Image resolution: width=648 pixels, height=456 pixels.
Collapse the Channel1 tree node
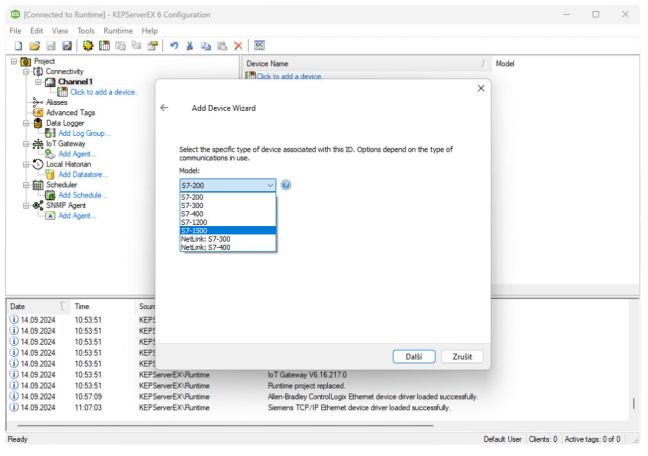click(38, 82)
